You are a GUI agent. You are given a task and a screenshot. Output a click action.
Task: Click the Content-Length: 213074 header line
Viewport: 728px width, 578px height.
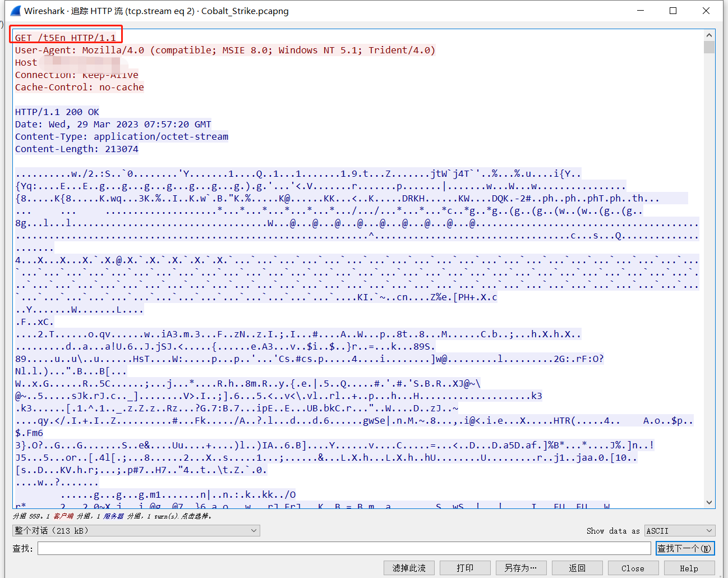tap(77, 149)
